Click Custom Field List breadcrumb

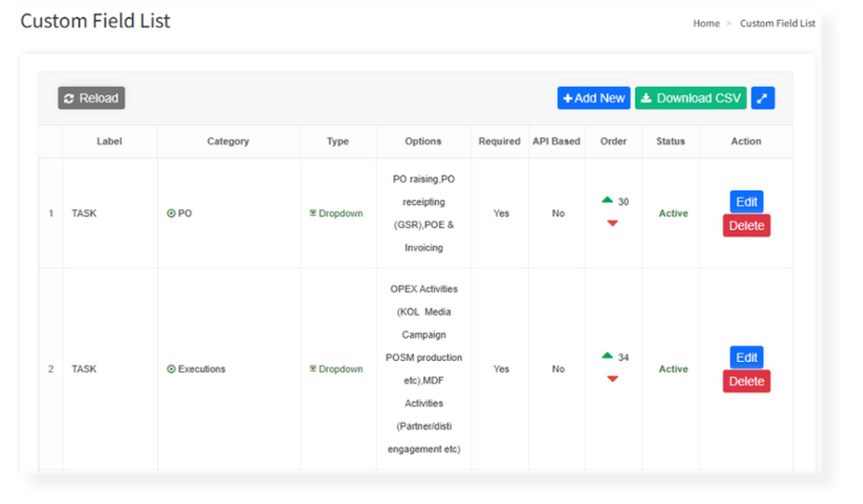point(778,23)
